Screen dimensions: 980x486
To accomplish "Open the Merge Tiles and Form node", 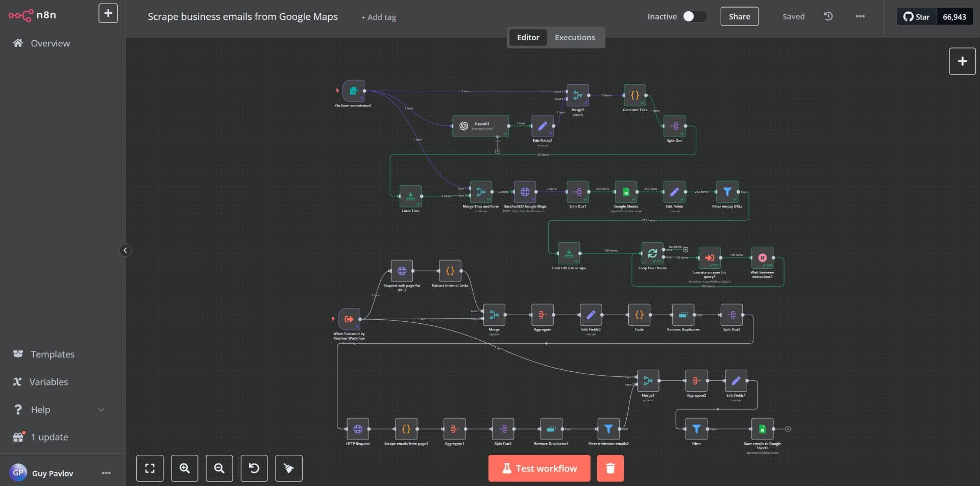I will (481, 192).
